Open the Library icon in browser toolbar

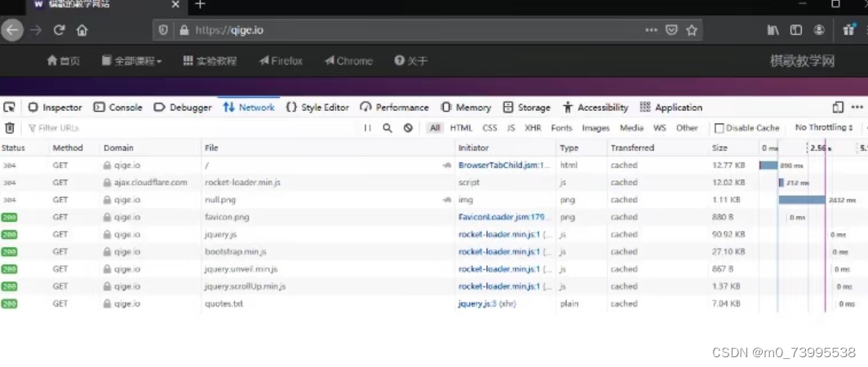coord(773,30)
